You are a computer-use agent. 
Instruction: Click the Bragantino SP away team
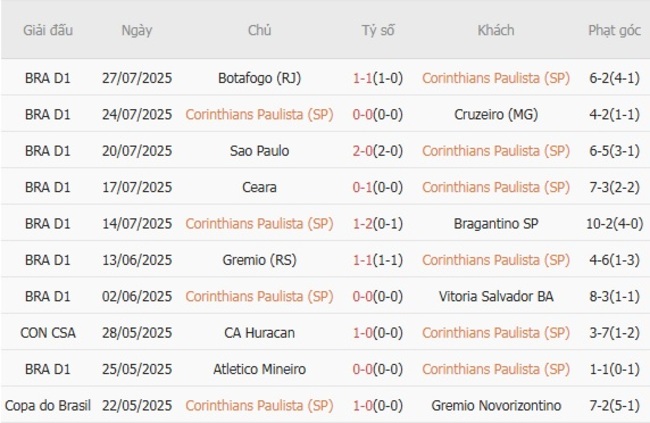tap(496, 223)
